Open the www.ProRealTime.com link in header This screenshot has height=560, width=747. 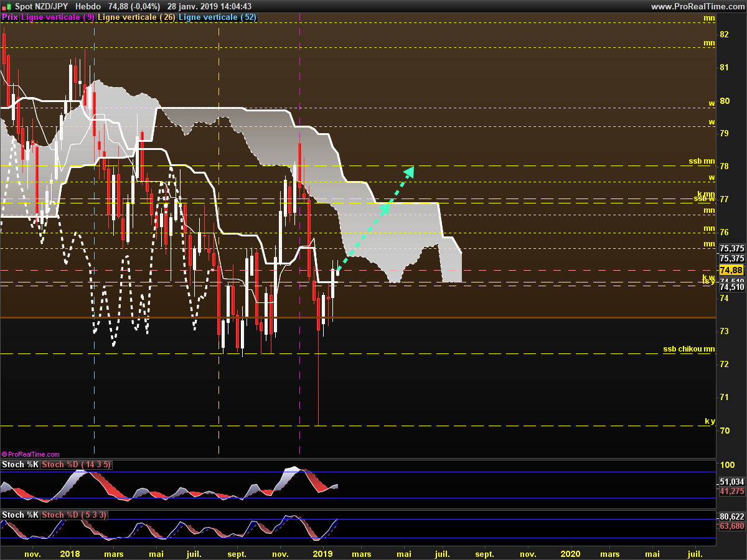697,6
